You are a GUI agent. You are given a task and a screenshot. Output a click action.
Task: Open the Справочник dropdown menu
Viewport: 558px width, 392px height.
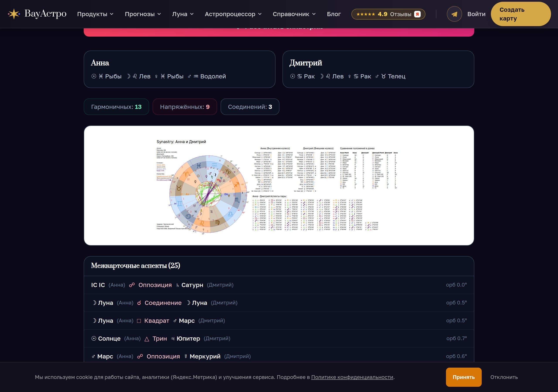pos(294,14)
